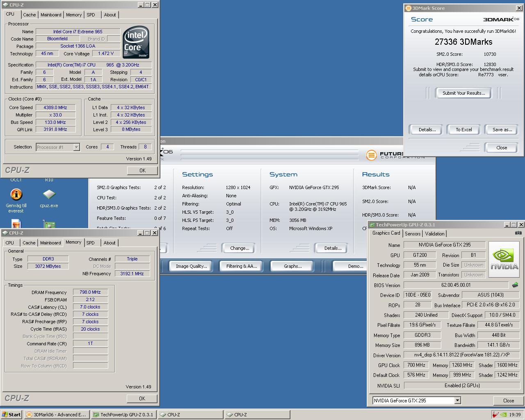The image size is (525, 420).
Task: Click the taskbar clock showing 19:39
Action: pos(515,415)
